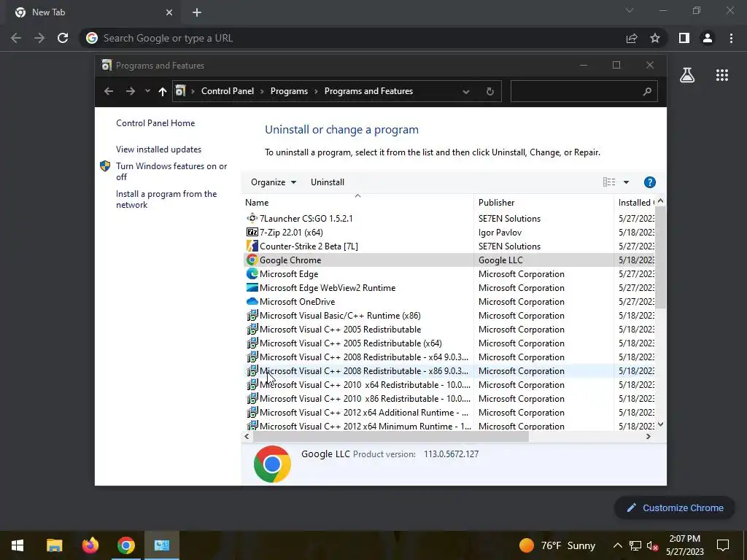Open Firefox from the taskbar
This screenshot has width=747, height=560.
[90, 545]
